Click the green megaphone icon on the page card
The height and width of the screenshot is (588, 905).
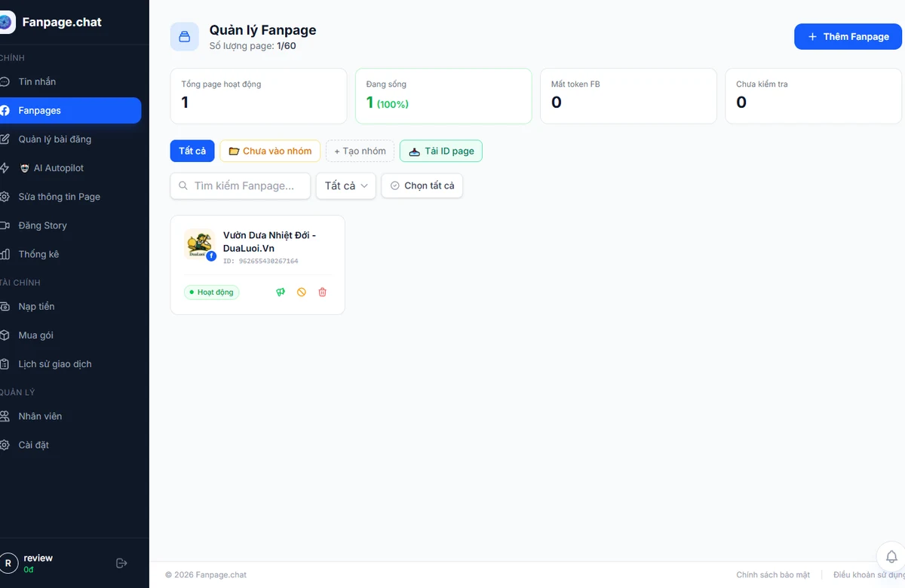281,292
